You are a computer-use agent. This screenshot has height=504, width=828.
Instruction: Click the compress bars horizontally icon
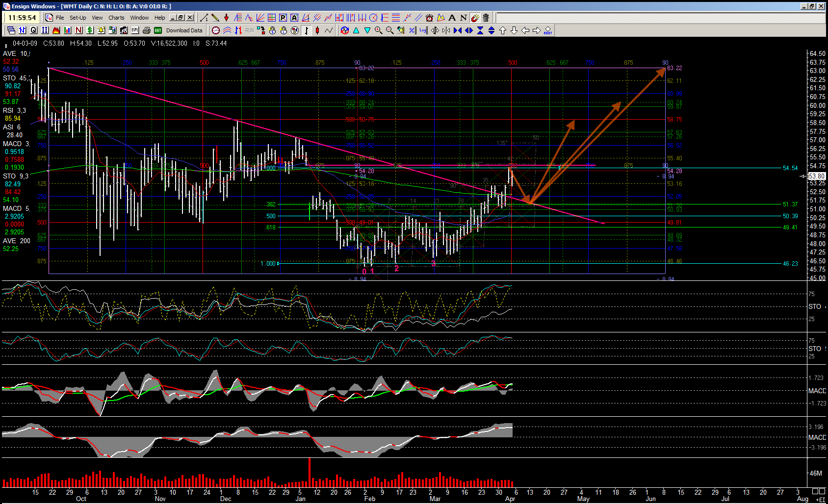[x=458, y=30]
